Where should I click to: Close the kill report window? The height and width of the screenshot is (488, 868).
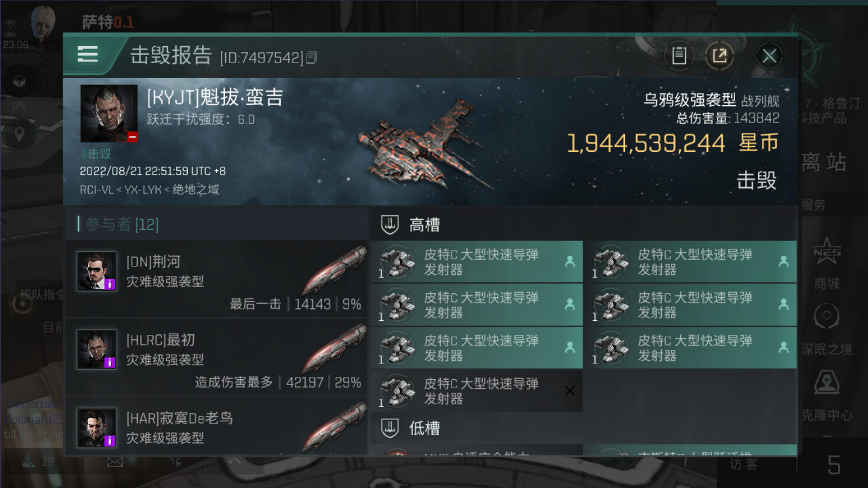(x=769, y=56)
